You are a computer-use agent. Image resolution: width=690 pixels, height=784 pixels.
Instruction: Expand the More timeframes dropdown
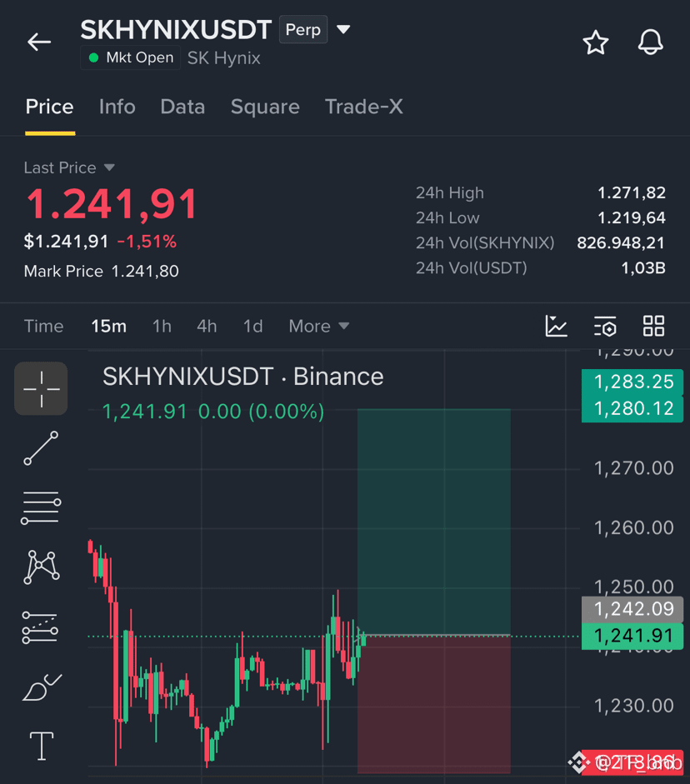pos(318,326)
